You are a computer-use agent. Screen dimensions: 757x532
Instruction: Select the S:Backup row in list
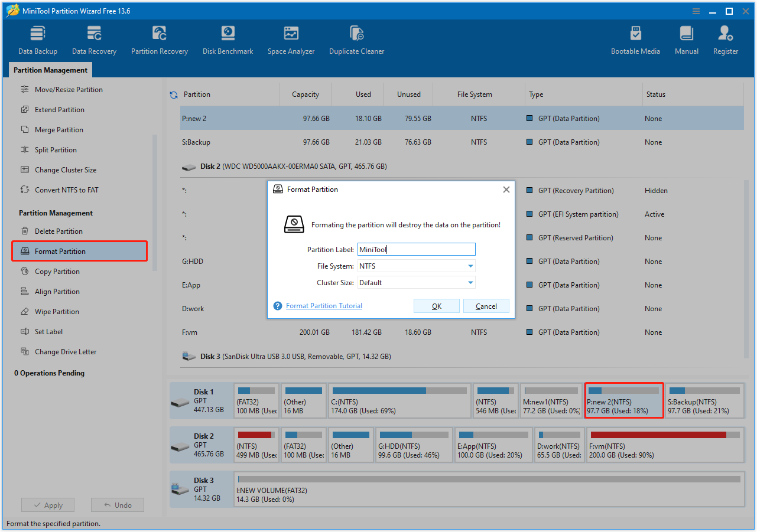[462, 142]
